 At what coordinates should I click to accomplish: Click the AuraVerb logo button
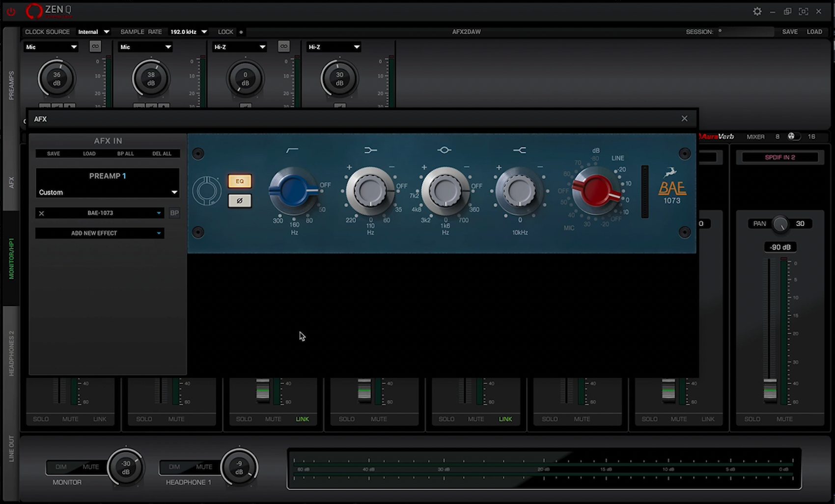pos(717,137)
